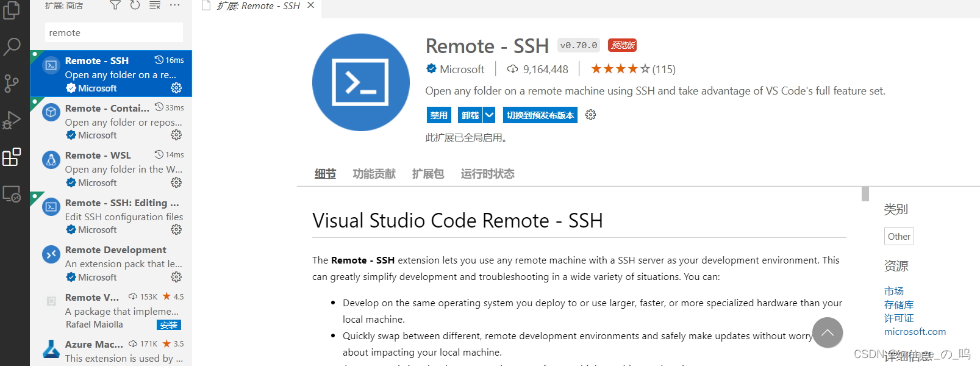980x366 pixels.
Task: Open manage gear for Remote - SSH: Editing
Action: tap(176, 229)
